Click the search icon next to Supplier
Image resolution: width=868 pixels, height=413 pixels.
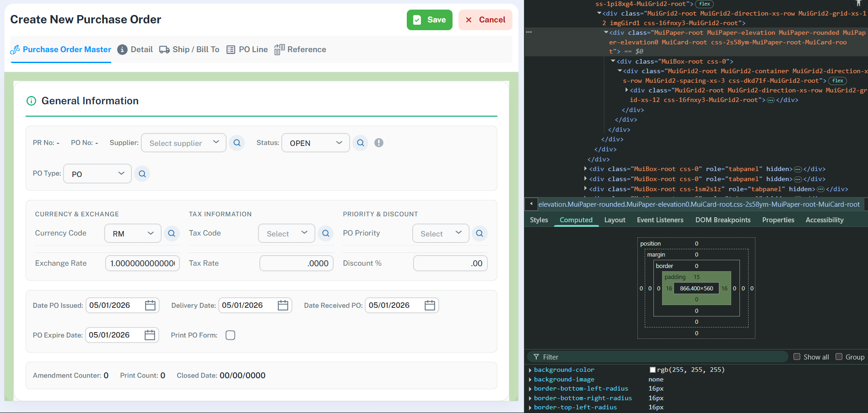click(237, 143)
